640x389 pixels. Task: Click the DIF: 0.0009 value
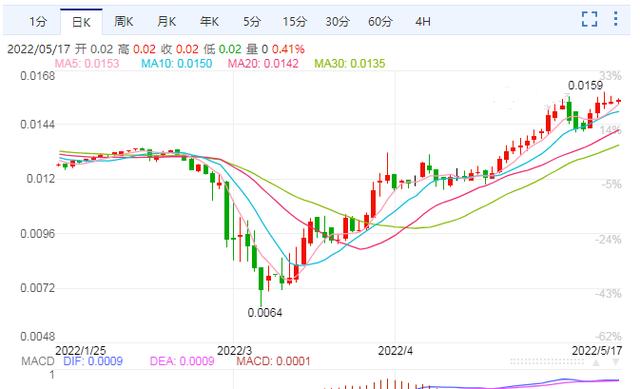[x=93, y=362]
